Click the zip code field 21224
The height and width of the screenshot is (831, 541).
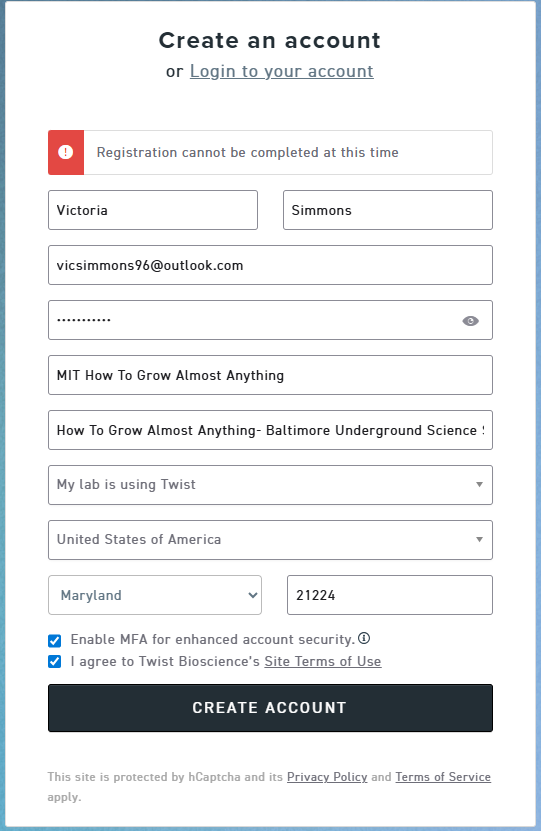390,595
